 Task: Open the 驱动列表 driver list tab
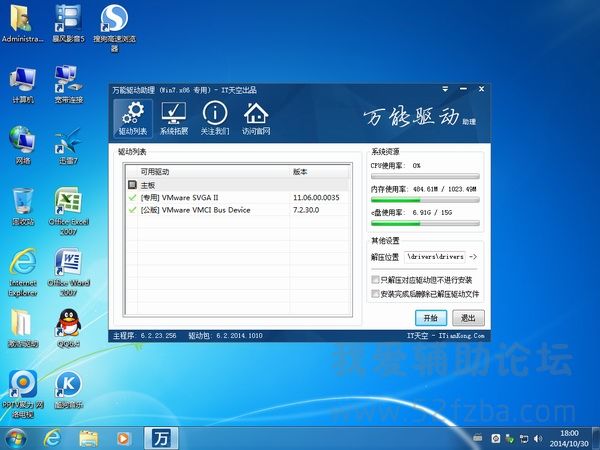tap(133, 118)
